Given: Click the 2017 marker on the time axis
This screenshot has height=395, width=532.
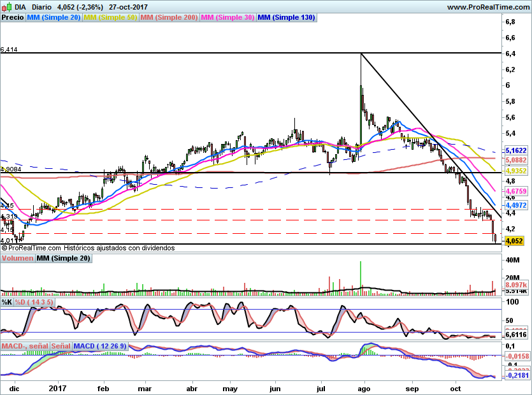Looking at the screenshot, I should [57, 388].
